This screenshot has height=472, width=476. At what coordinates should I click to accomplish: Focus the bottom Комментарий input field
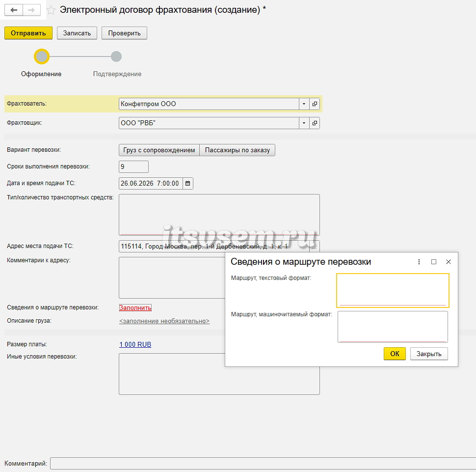tap(263, 464)
